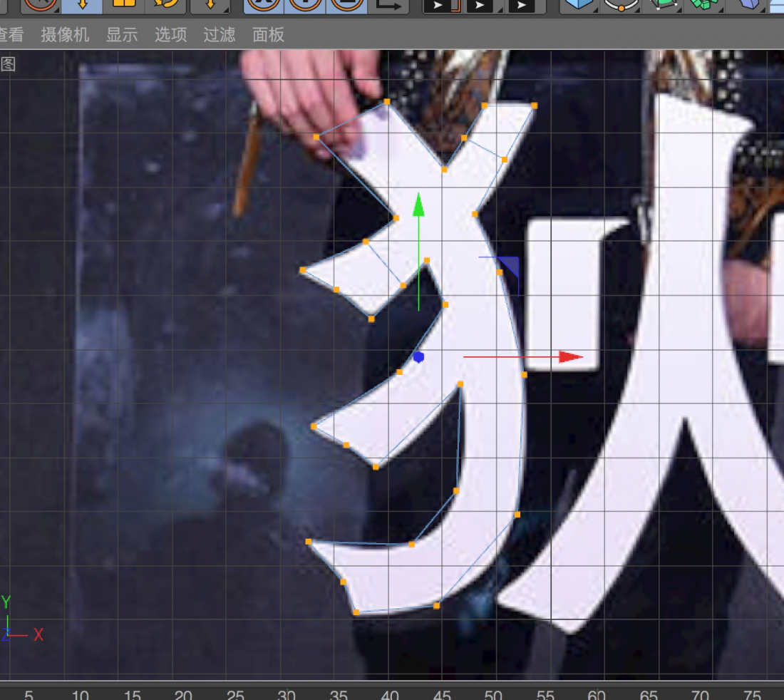Toggle the X axis lock
The image size is (784, 700).
click(264, 6)
